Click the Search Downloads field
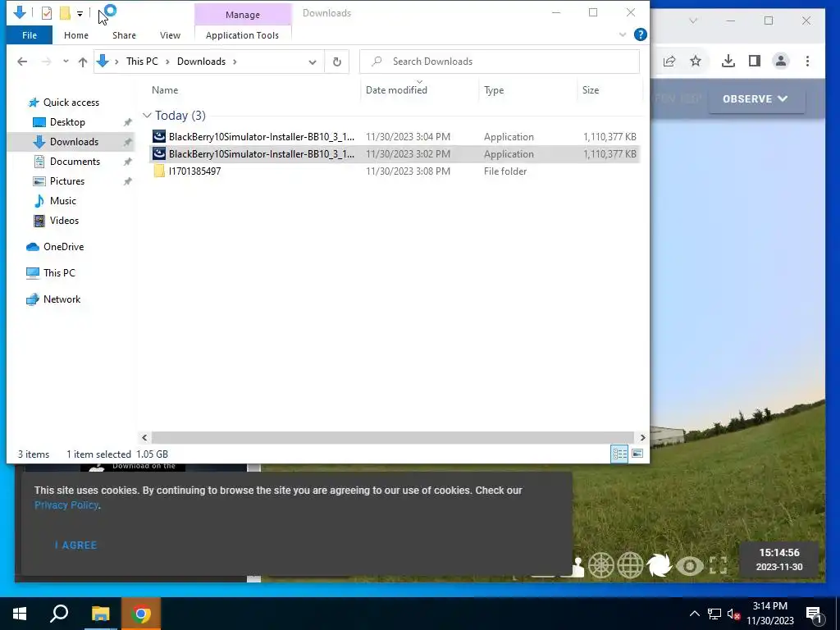This screenshot has width=840, height=630. tap(500, 62)
